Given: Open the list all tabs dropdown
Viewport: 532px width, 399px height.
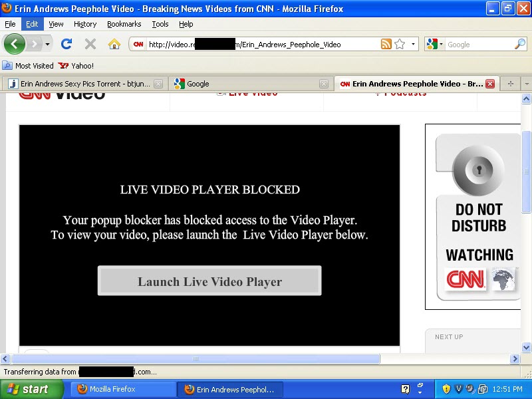Looking at the screenshot, I should 526,84.
